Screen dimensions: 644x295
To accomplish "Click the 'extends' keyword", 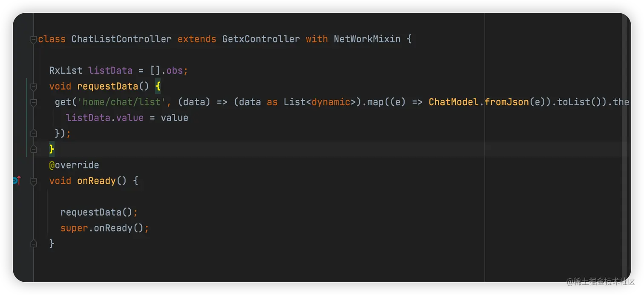I will (197, 39).
